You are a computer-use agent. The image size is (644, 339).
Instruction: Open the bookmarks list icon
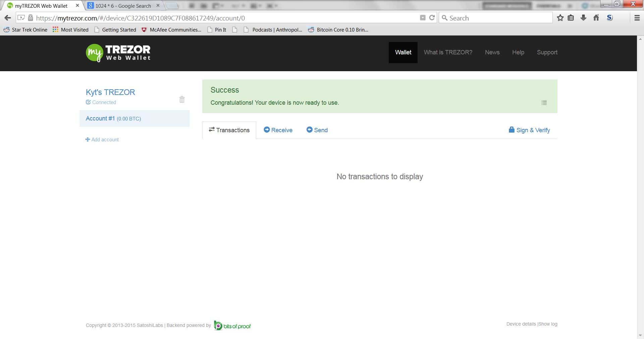pyautogui.click(x=571, y=18)
